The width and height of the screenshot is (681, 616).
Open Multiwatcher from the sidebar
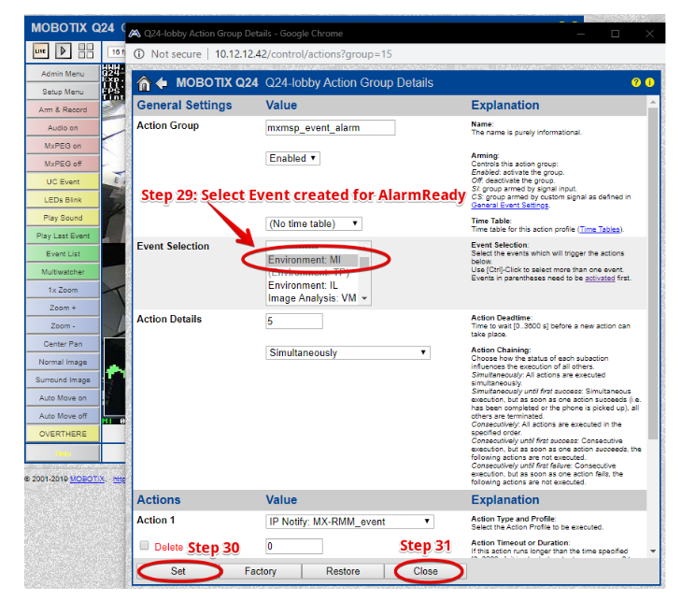(63, 272)
